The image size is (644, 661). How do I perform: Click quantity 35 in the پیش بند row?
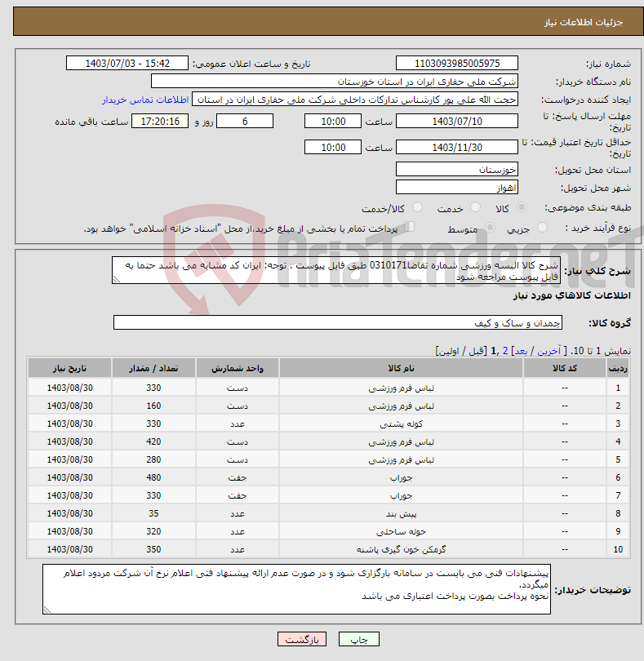point(153,513)
